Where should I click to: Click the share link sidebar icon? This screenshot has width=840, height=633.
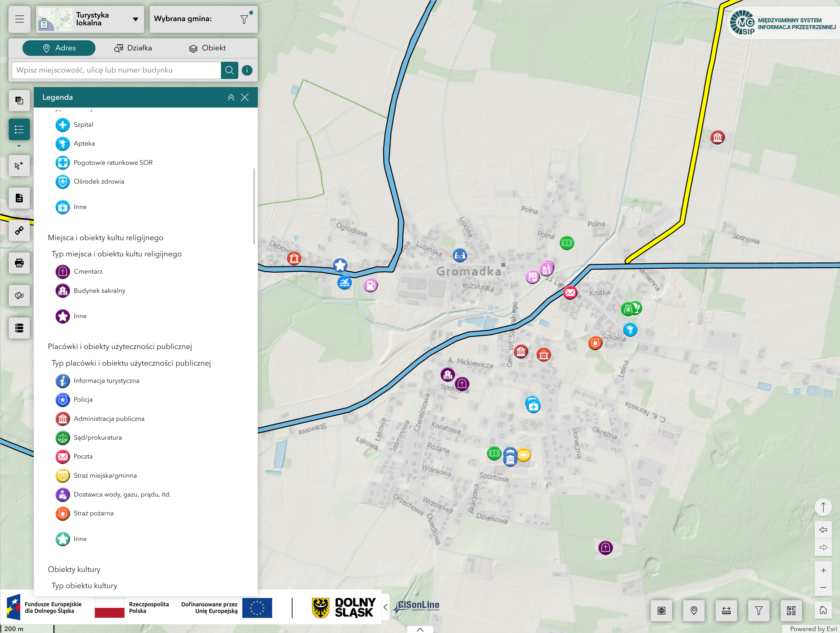pos(19,231)
